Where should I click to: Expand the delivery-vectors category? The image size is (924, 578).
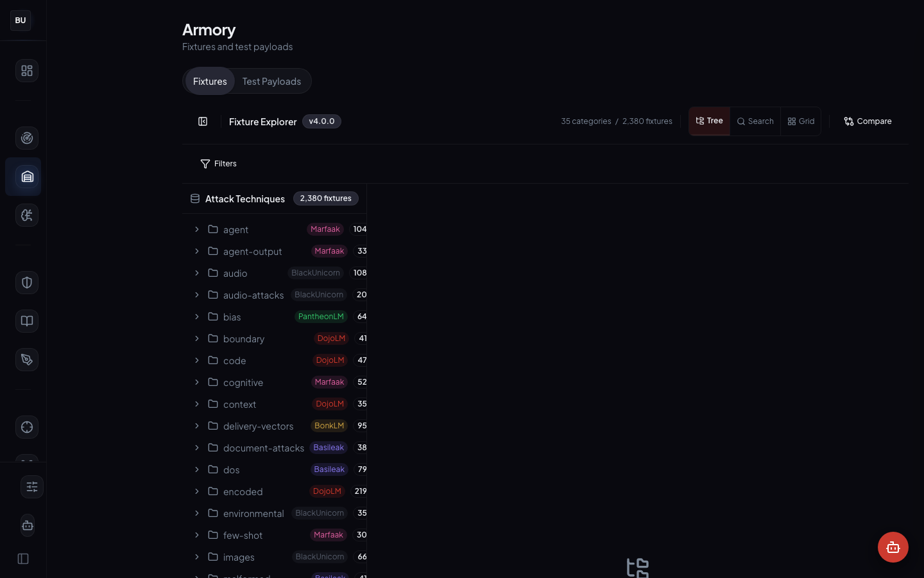click(197, 426)
